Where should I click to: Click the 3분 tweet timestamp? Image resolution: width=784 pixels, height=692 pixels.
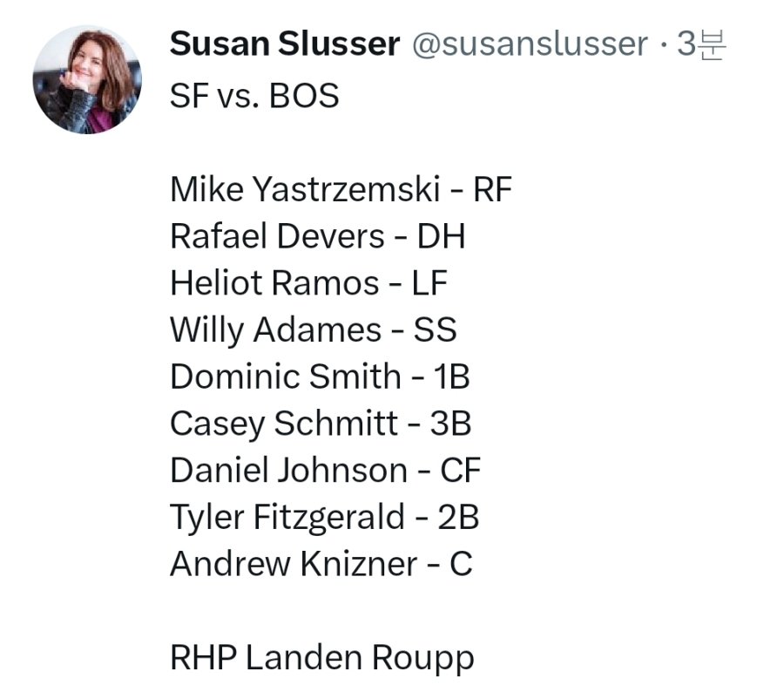pyautogui.click(x=701, y=44)
